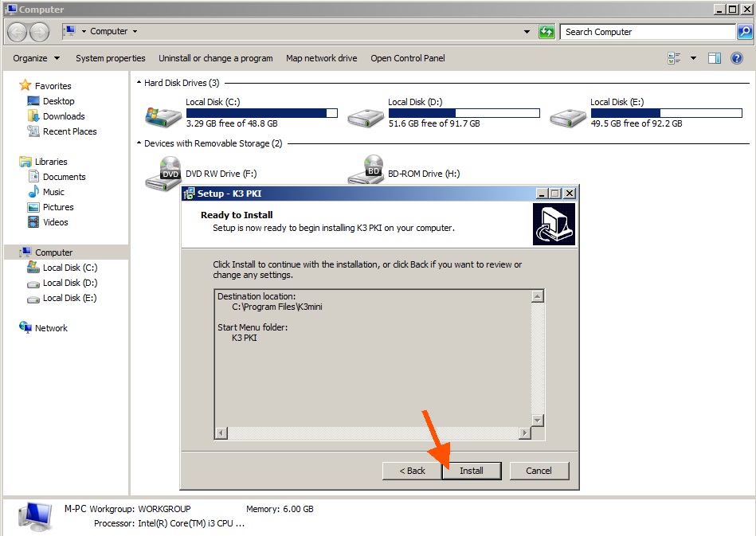Select Computer in navigation pane
Screen dimensions: 756x536
pyautogui.click(x=53, y=252)
